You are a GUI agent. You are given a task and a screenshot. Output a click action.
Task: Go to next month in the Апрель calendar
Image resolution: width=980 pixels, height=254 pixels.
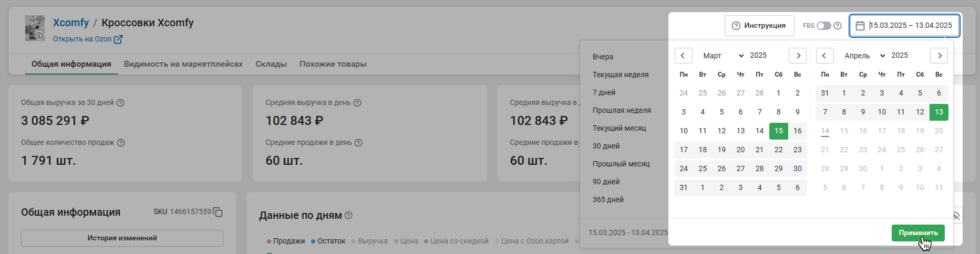(x=939, y=56)
